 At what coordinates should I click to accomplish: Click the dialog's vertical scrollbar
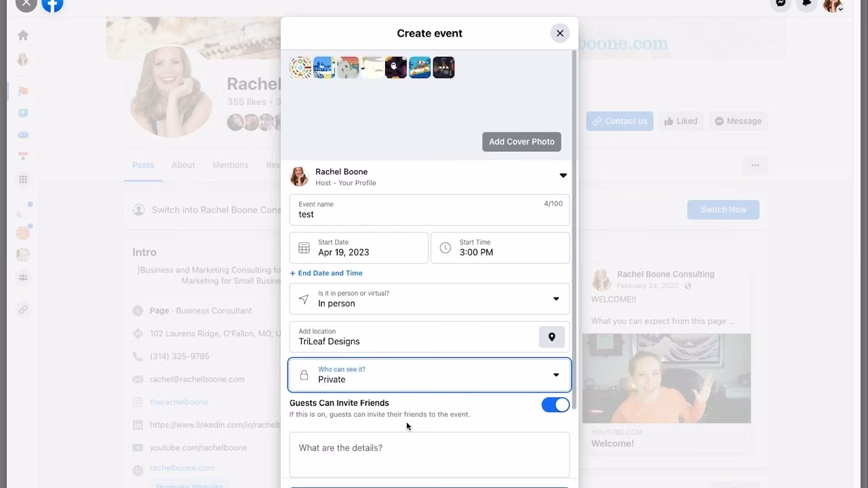coord(575,230)
